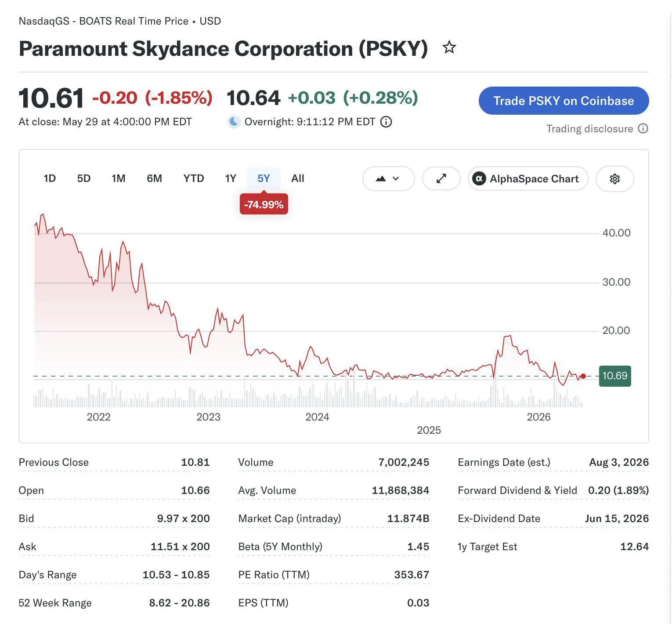
Task: Open AlphaSpace Chart
Action: (528, 179)
